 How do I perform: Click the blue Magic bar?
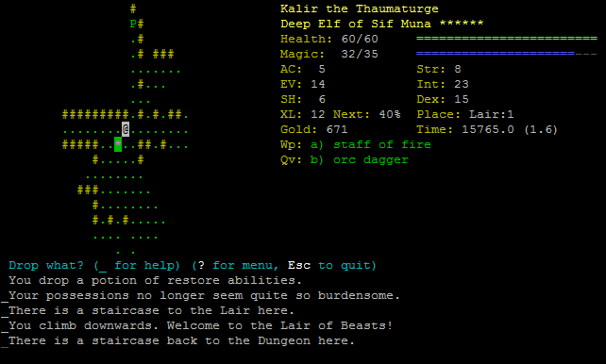(x=507, y=54)
